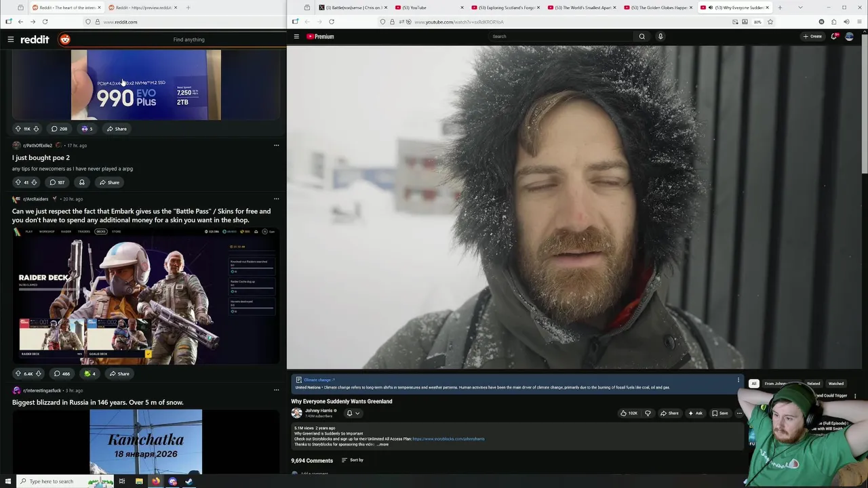Click award count 5 on SSD post
The width and height of the screenshot is (868, 488).
click(x=87, y=129)
